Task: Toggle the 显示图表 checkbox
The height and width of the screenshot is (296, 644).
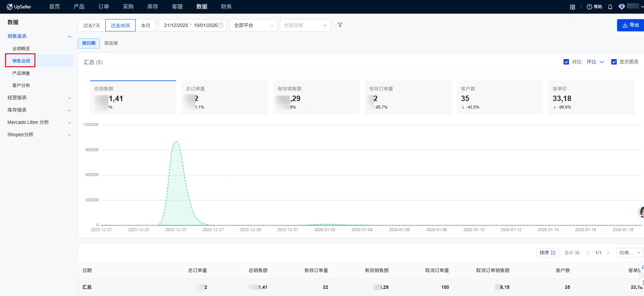Action: [614, 62]
